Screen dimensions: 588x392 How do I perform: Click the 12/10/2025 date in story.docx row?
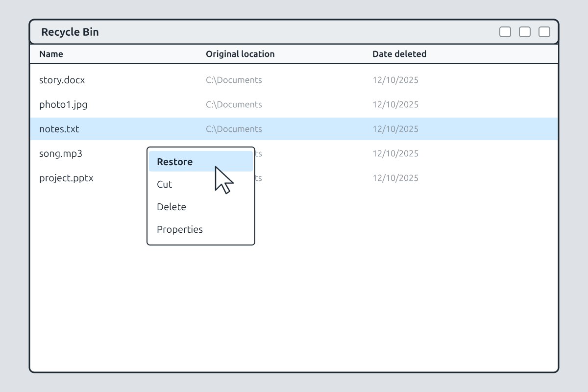395,80
